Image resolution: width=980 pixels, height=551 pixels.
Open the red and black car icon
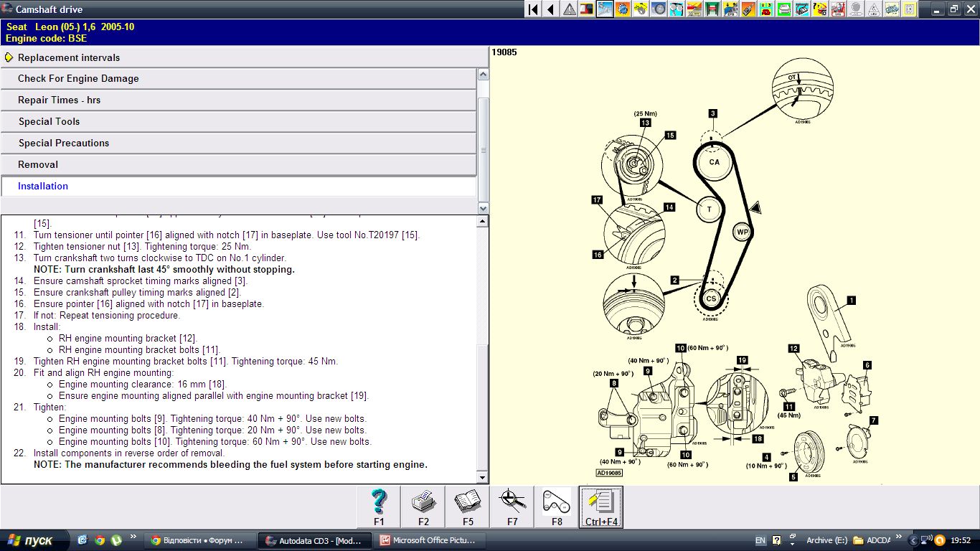[587, 9]
